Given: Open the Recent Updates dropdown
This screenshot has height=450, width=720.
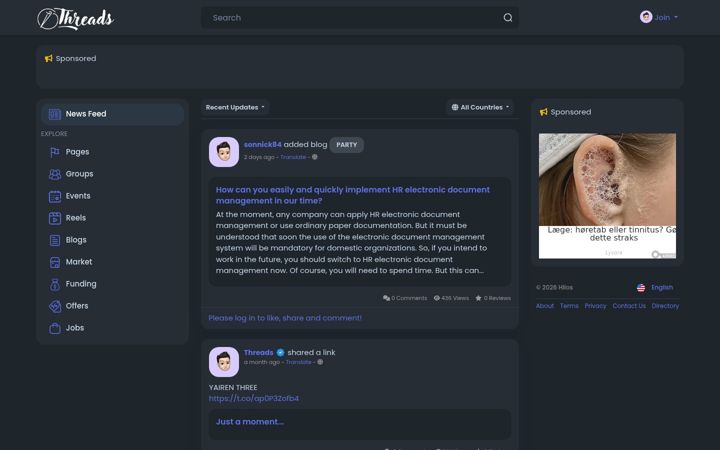Looking at the screenshot, I should point(235,107).
